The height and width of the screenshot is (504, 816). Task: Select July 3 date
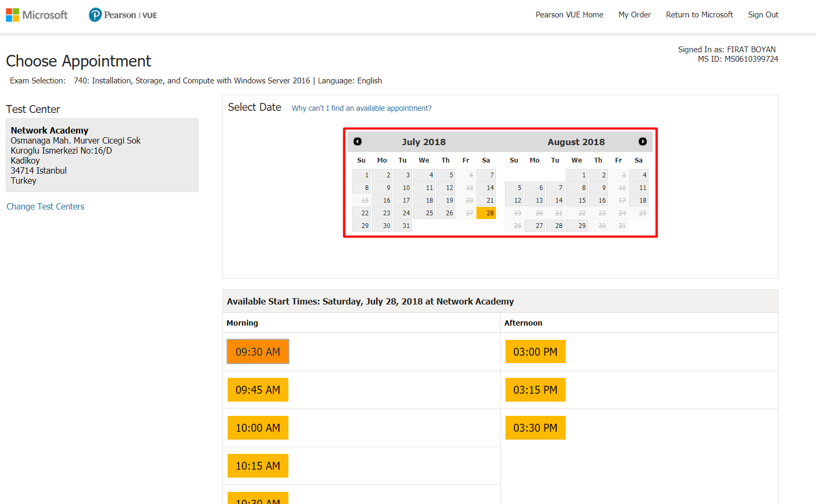click(x=402, y=175)
